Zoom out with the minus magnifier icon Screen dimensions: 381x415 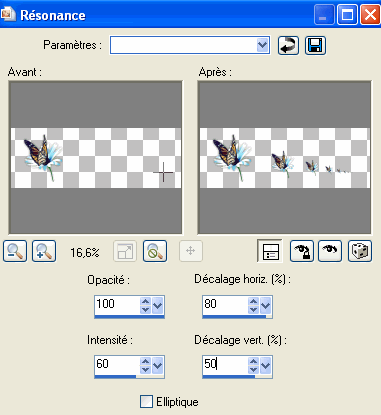[x=15, y=251]
